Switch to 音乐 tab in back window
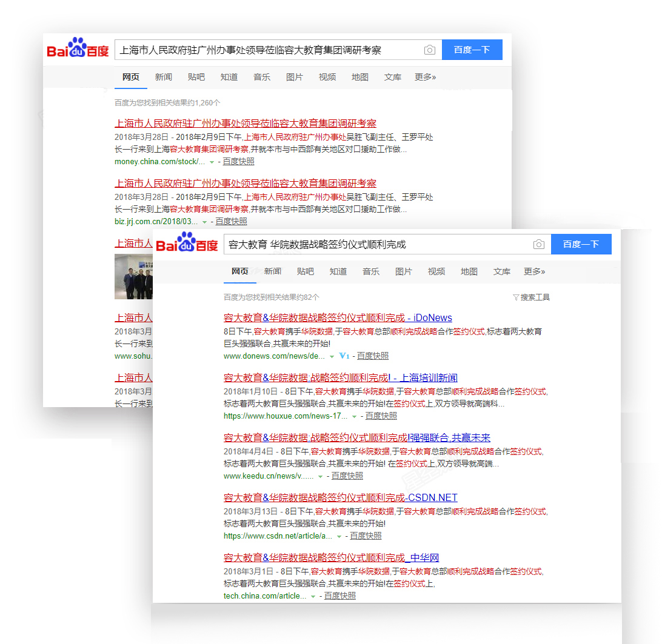The height and width of the screenshot is (644, 662). [x=262, y=77]
